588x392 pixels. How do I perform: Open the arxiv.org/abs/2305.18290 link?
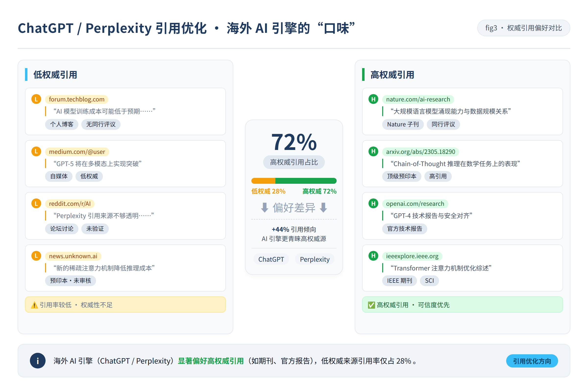point(420,152)
